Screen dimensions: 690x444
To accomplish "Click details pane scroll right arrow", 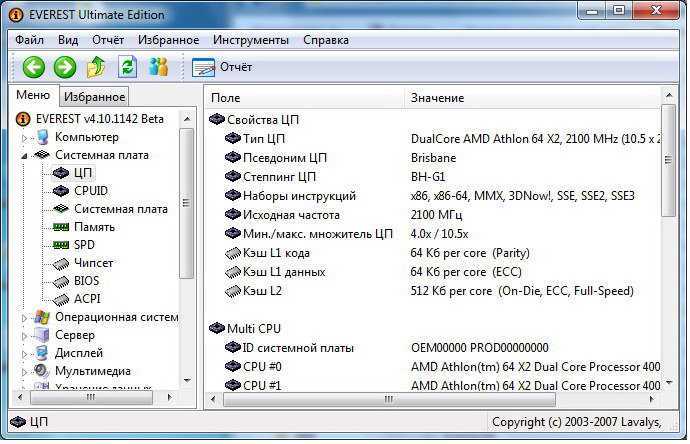I will [652, 400].
